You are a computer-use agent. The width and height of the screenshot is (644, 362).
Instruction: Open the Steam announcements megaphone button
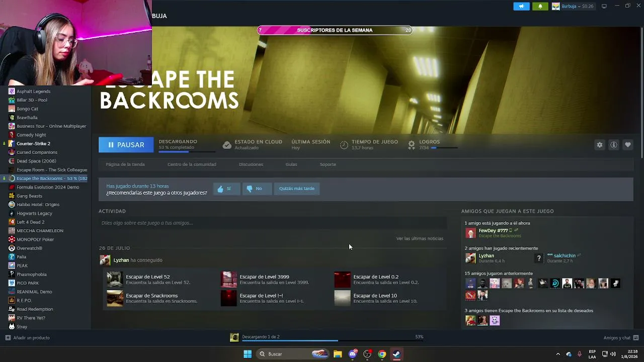(521, 6)
